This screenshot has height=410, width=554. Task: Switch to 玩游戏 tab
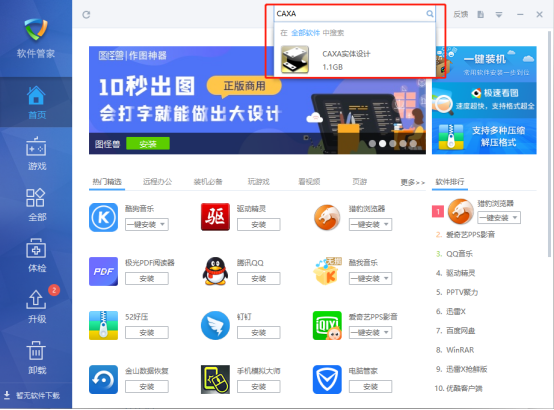pyautogui.click(x=259, y=182)
